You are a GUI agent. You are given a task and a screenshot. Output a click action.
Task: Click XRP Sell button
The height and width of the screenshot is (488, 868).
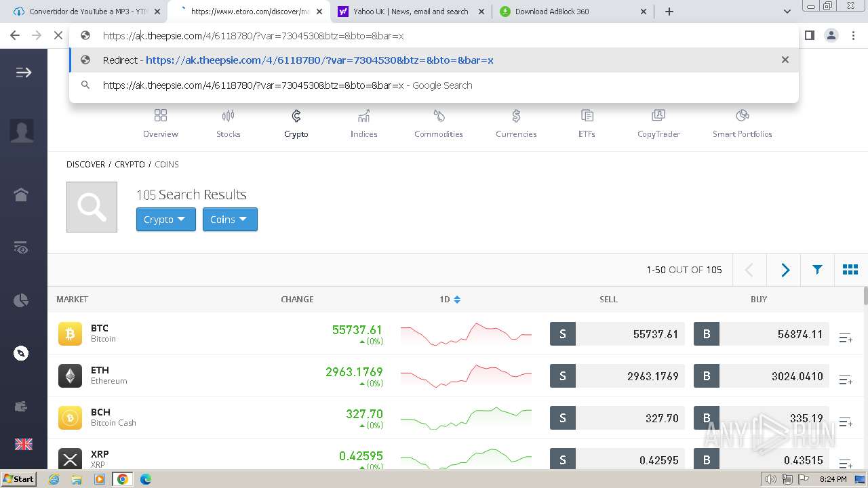(617, 460)
